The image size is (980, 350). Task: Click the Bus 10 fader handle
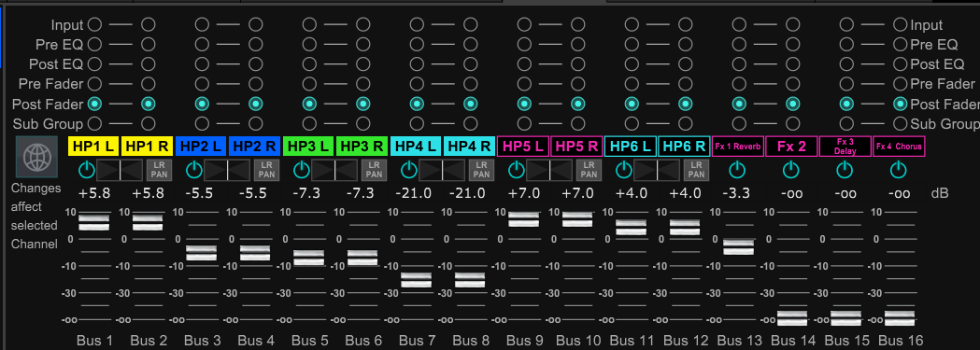point(577,219)
